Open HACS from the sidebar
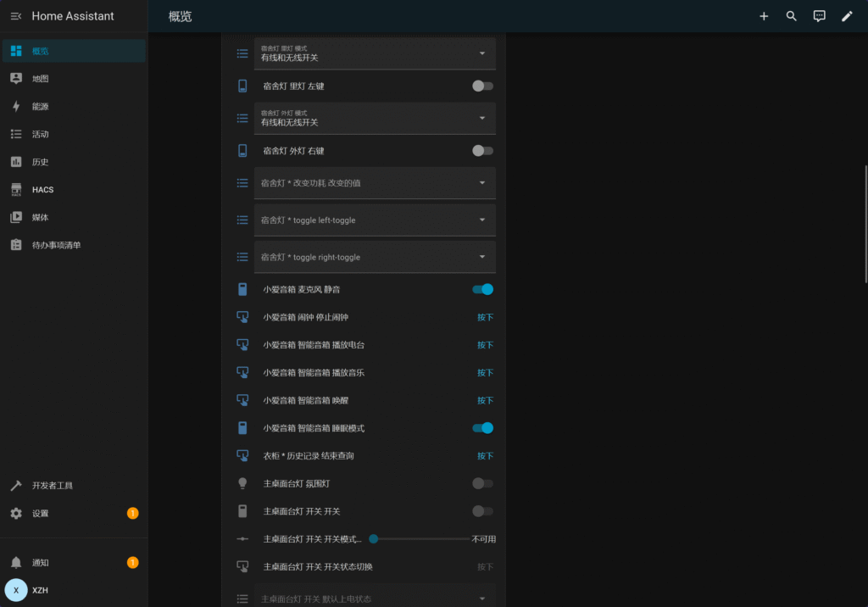 (x=42, y=190)
